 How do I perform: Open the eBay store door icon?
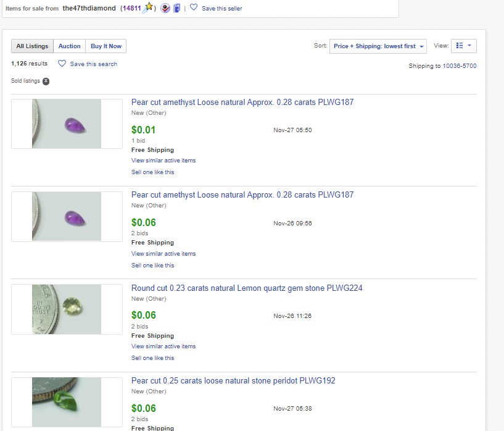(x=177, y=8)
